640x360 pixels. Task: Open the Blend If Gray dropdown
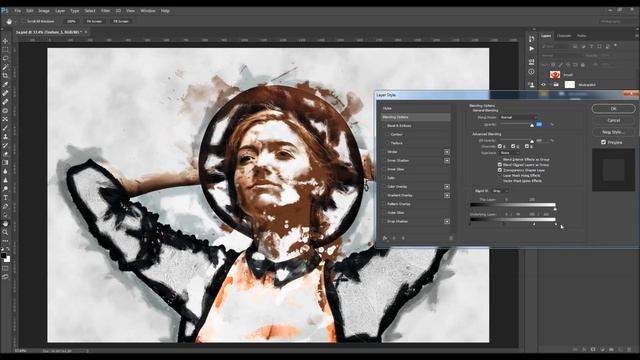500,191
